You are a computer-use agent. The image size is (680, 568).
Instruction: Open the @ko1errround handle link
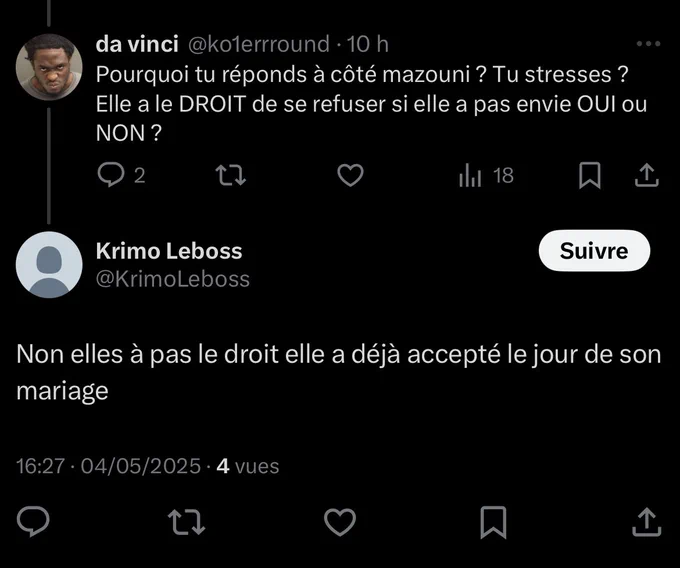tap(258, 44)
